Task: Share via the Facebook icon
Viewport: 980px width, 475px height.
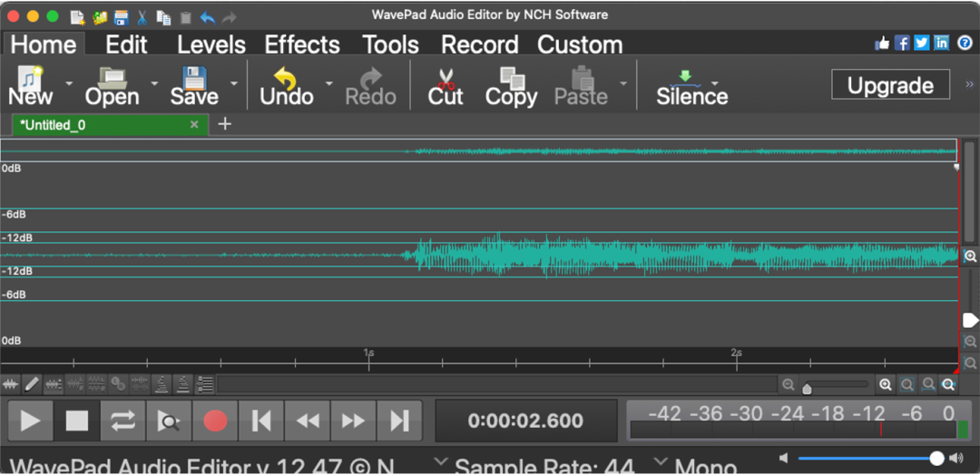Action: [x=902, y=44]
